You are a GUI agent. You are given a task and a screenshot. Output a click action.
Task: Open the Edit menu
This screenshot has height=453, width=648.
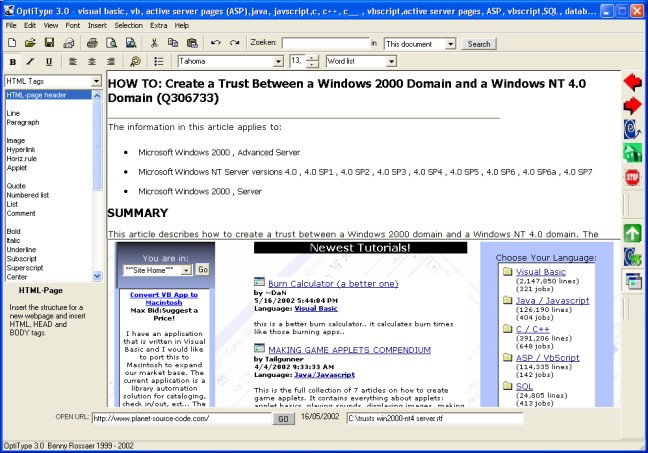pyautogui.click(x=30, y=25)
